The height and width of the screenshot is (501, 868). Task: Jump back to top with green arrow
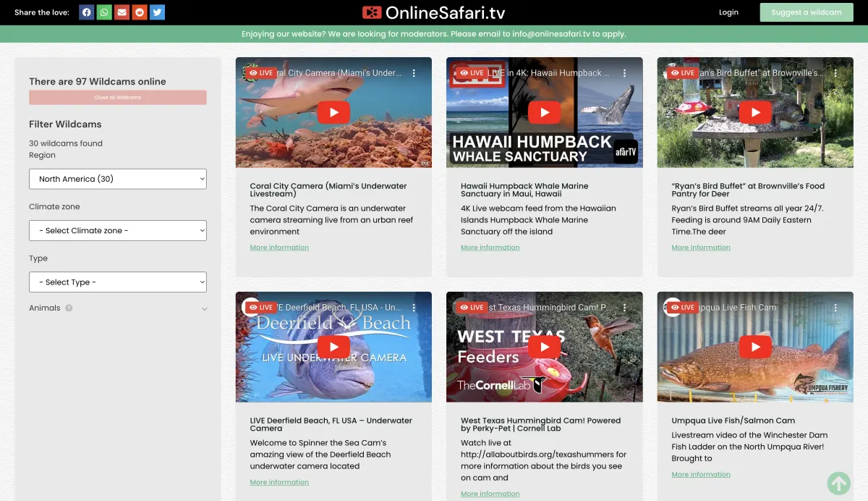pyautogui.click(x=838, y=484)
